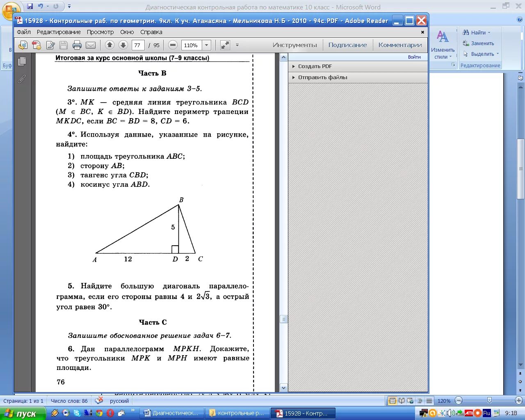525x420 pixels.
Task: Click the redo icon in Word quick access toolbar
Action: coord(56,6)
